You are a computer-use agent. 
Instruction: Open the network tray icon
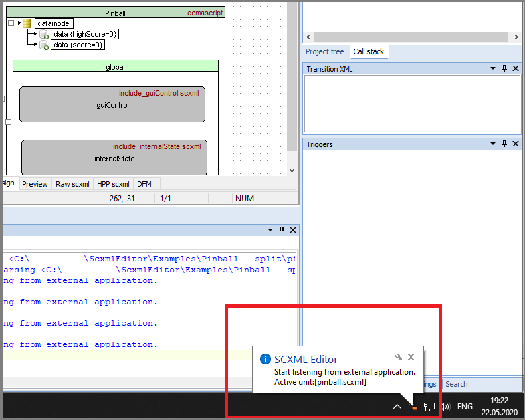click(429, 407)
